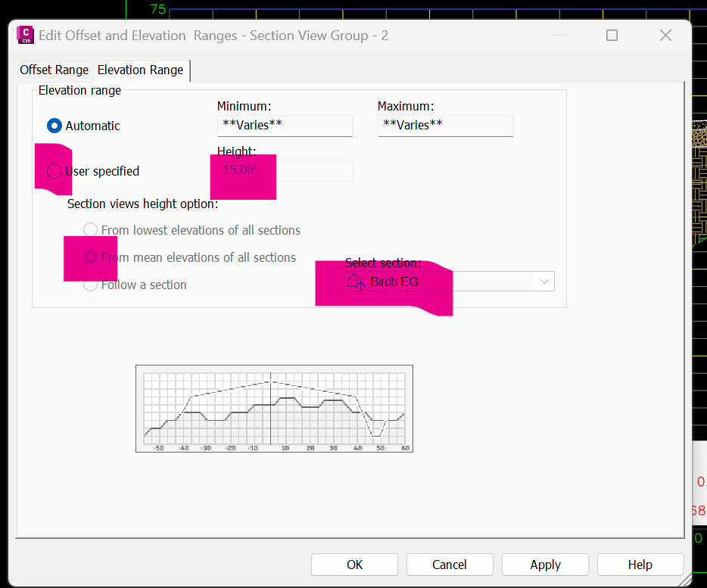Viewport: 707px width, 588px height.
Task: Choose the Follow a section option
Action: click(90, 285)
